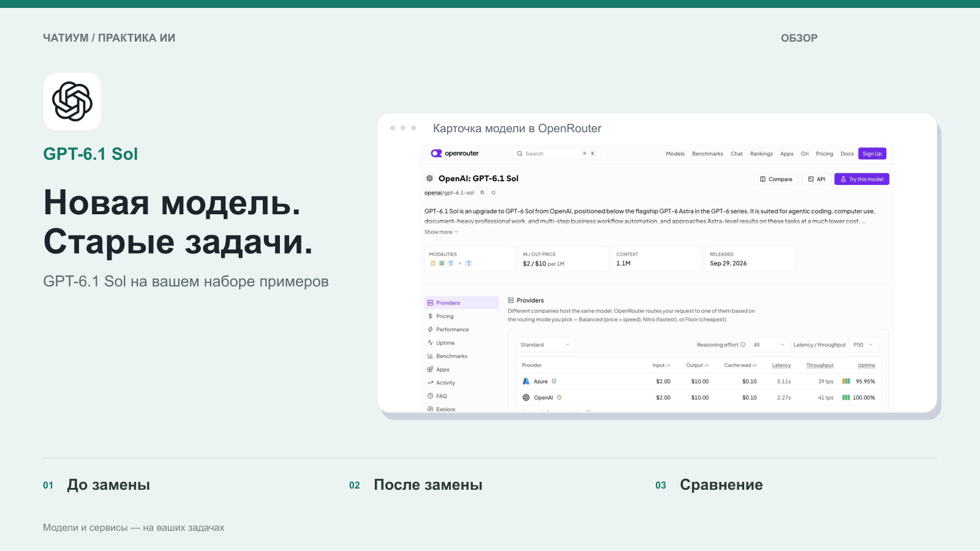Viewport: 980px width, 551px height.
Task: Click the OpenAI icon next to the model title
Action: pyautogui.click(x=429, y=178)
